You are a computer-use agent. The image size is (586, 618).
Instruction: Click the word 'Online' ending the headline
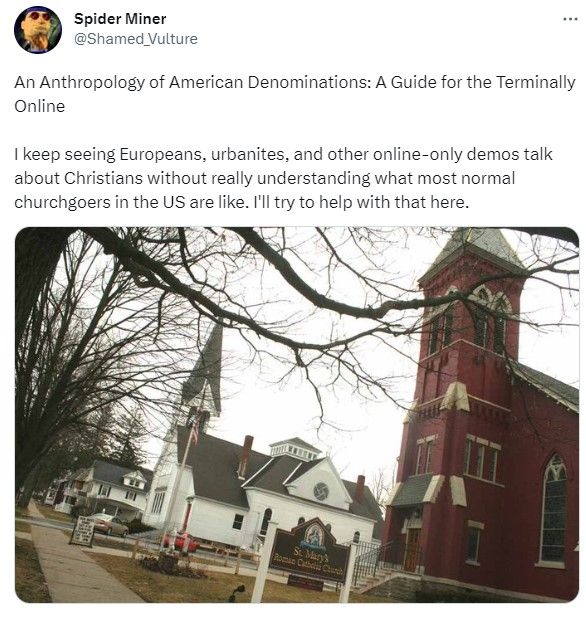[x=39, y=106]
